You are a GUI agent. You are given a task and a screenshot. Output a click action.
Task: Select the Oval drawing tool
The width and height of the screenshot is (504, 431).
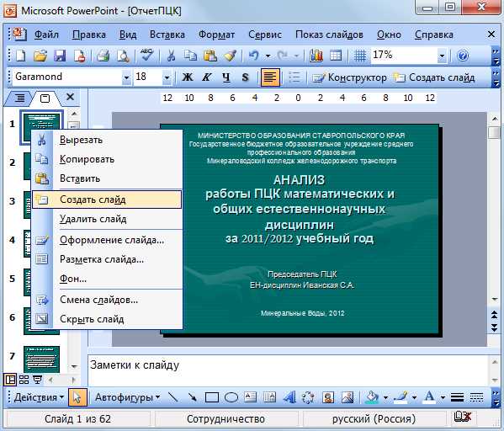click(231, 397)
